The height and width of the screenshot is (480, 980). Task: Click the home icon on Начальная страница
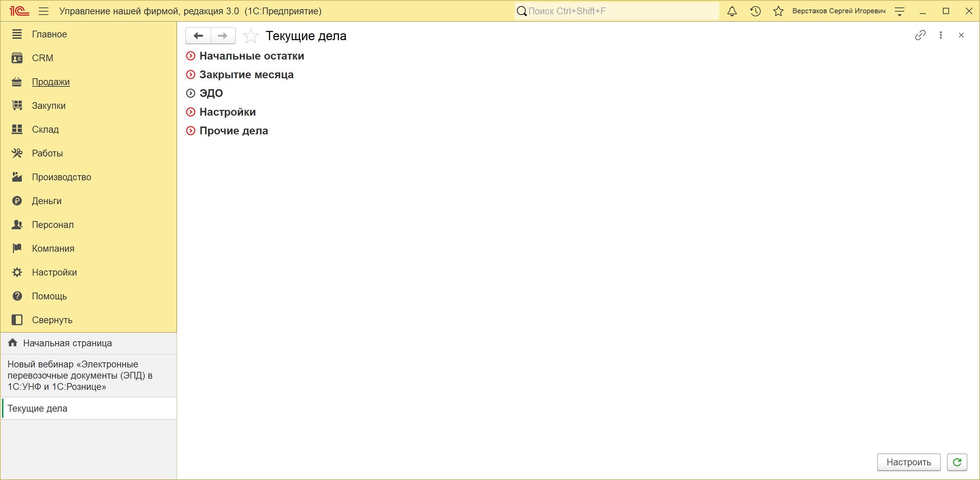tap(13, 343)
